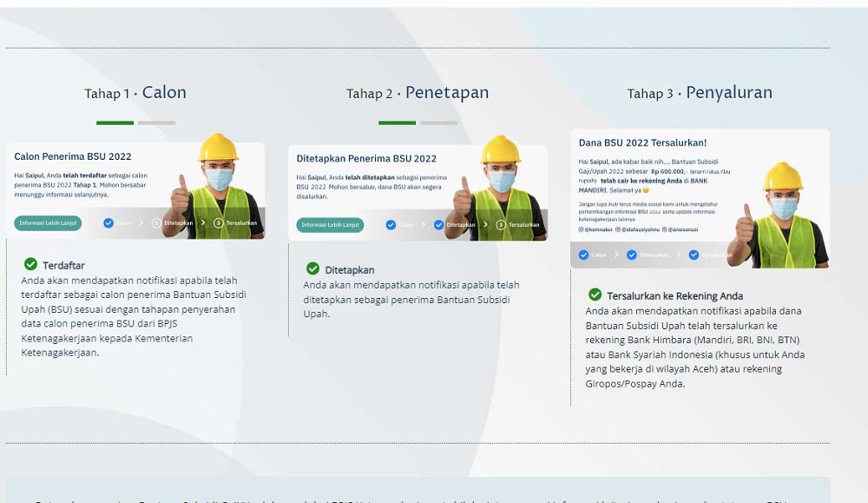Screen dimensions: 868x503
Task: Click the green checkmark beside Ditetapkan heading
Action: tap(312, 268)
